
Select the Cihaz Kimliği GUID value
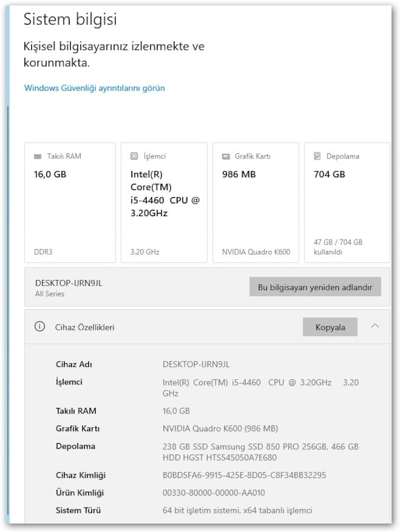click(x=244, y=475)
